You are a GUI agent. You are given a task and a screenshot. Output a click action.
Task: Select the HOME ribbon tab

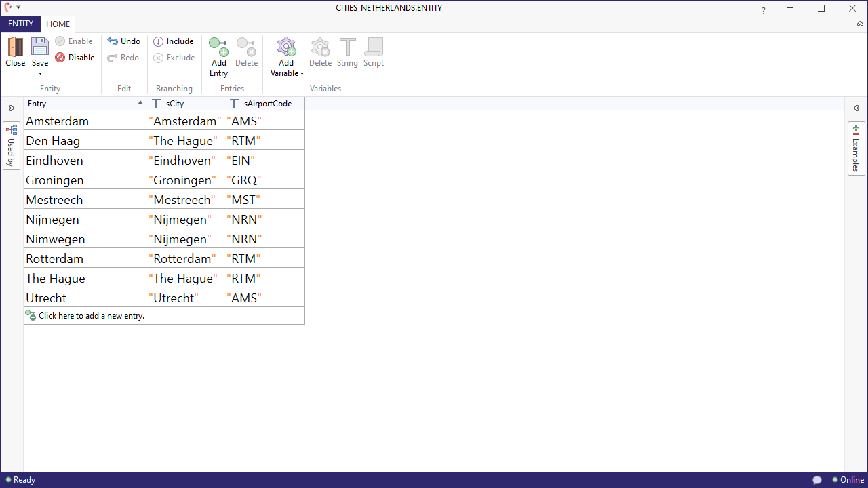(x=58, y=24)
